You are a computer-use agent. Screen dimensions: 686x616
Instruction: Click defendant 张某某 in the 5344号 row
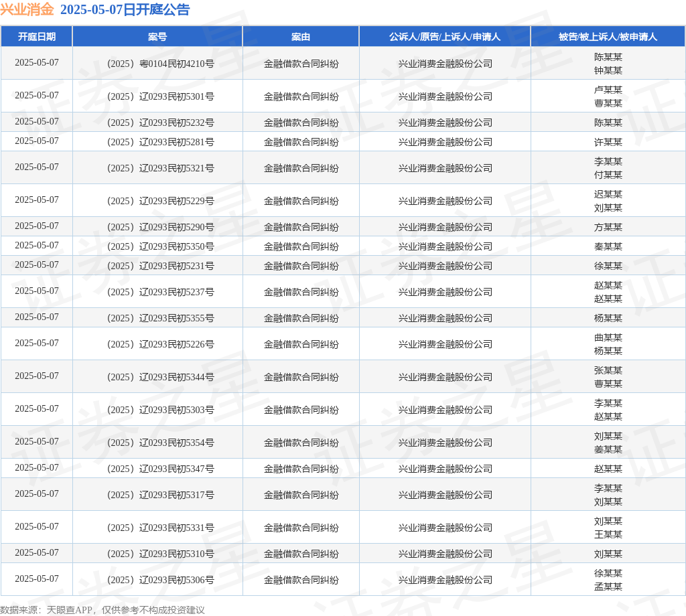tap(608, 371)
